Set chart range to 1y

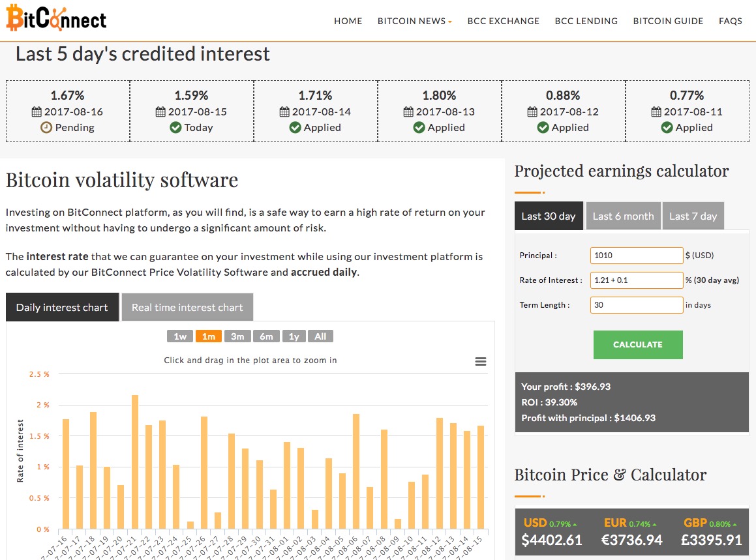pos(294,336)
